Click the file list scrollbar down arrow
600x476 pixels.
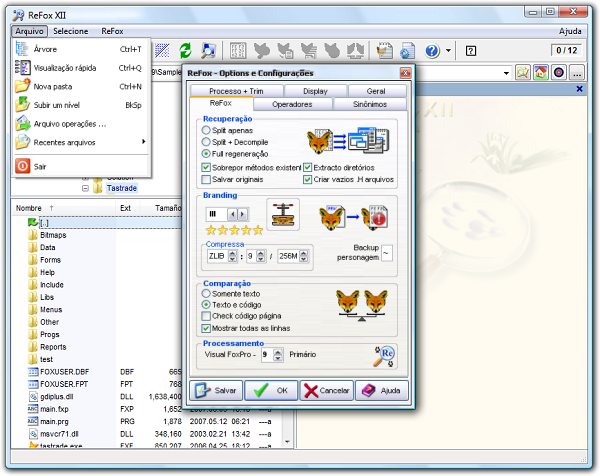287,441
